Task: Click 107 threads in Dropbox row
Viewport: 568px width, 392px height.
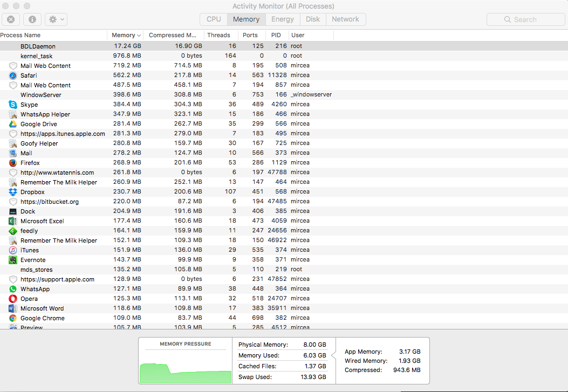Action: click(x=230, y=191)
